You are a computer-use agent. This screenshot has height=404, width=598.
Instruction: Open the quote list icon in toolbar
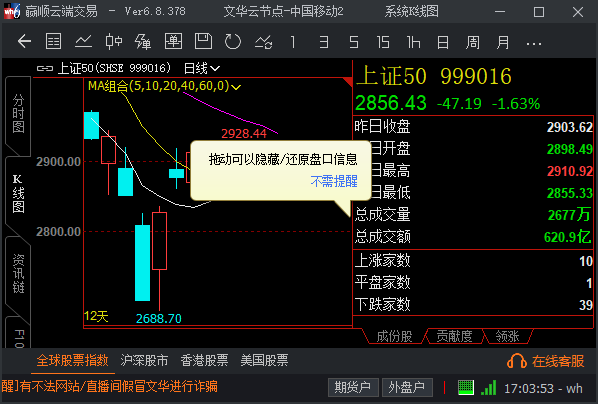(x=53, y=41)
